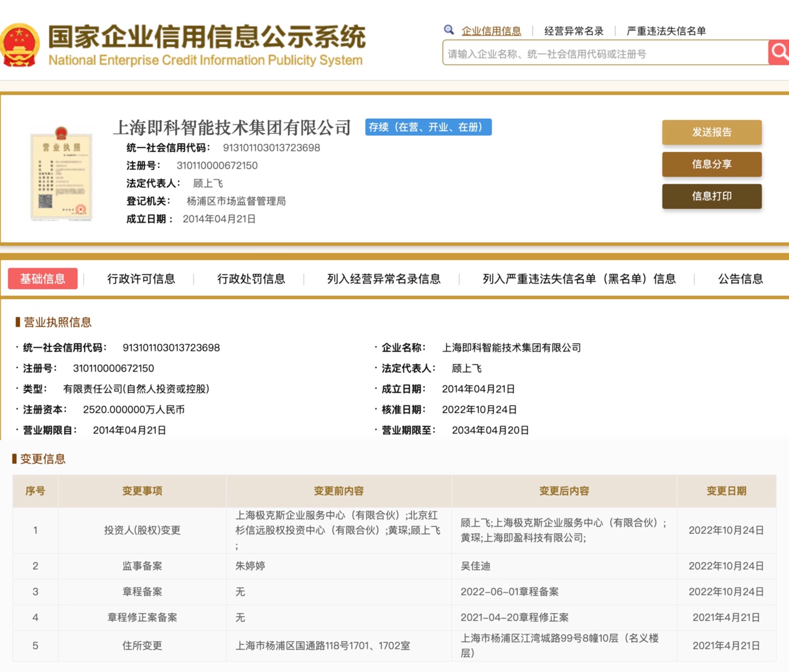
Task: Open the 行政许可信息 tab
Action: tap(141, 279)
